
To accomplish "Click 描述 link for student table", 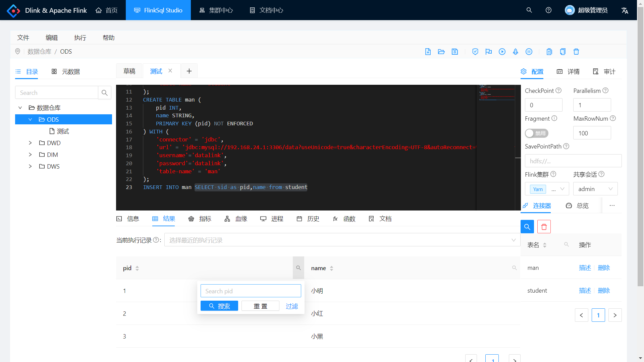I will click(x=585, y=291).
